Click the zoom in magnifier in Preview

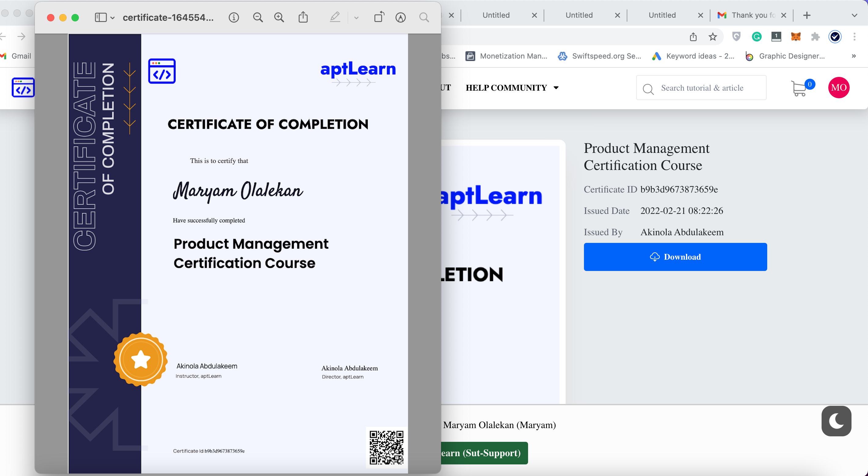pos(279,17)
